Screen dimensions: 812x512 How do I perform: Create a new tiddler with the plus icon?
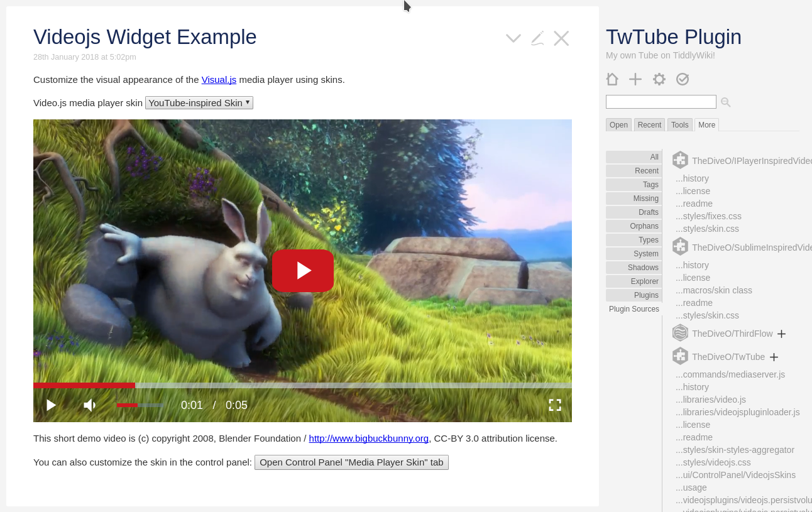[635, 79]
